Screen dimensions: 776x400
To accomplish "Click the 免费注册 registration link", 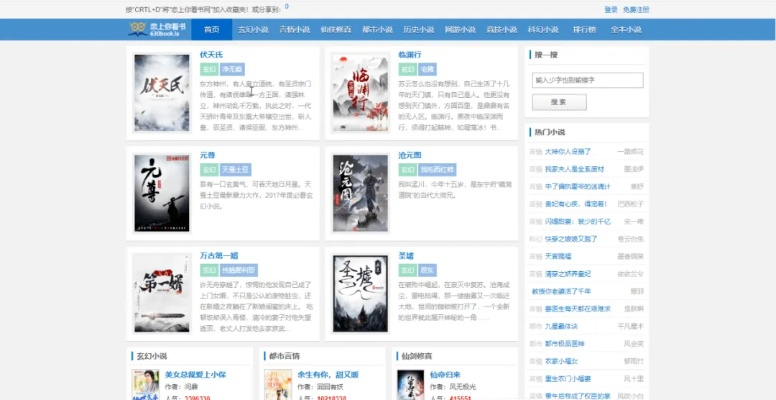I will (x=636, y=9).
